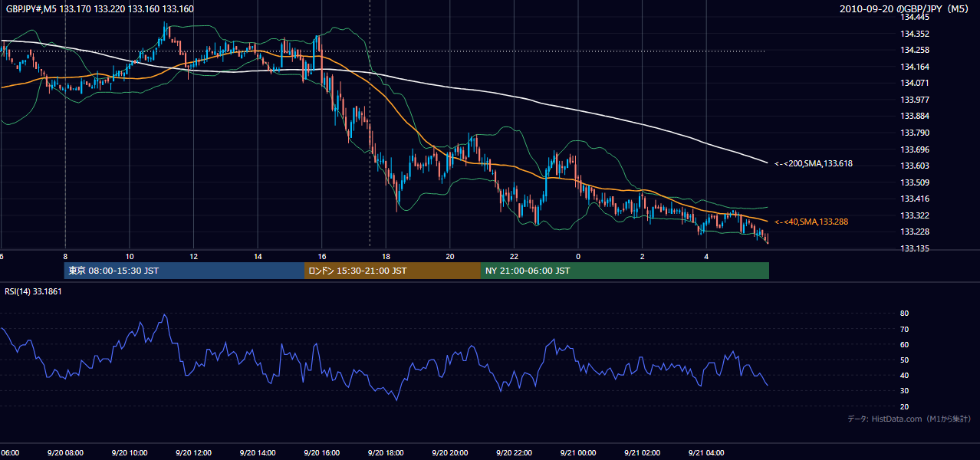Click hour label 20 on chart time axis
The height and width of the screenshot is (460, 980).
(450, 257)
